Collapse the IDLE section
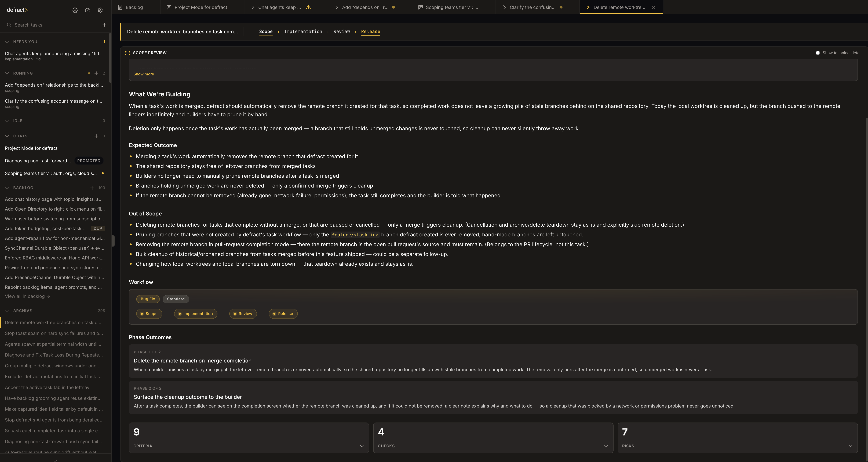Screen dimensions: 868x462 click(7, 121)
